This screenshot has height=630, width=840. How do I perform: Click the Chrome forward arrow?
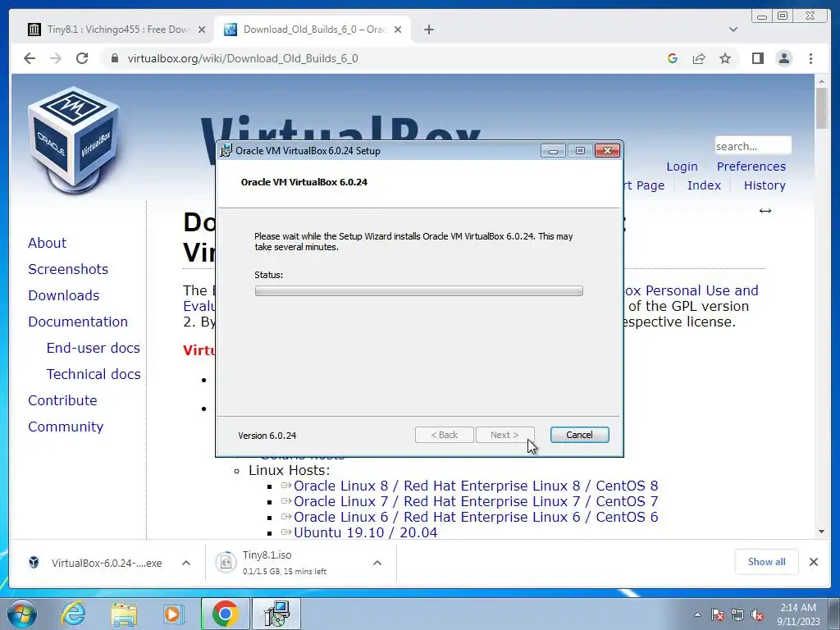[x=56, y=58]
